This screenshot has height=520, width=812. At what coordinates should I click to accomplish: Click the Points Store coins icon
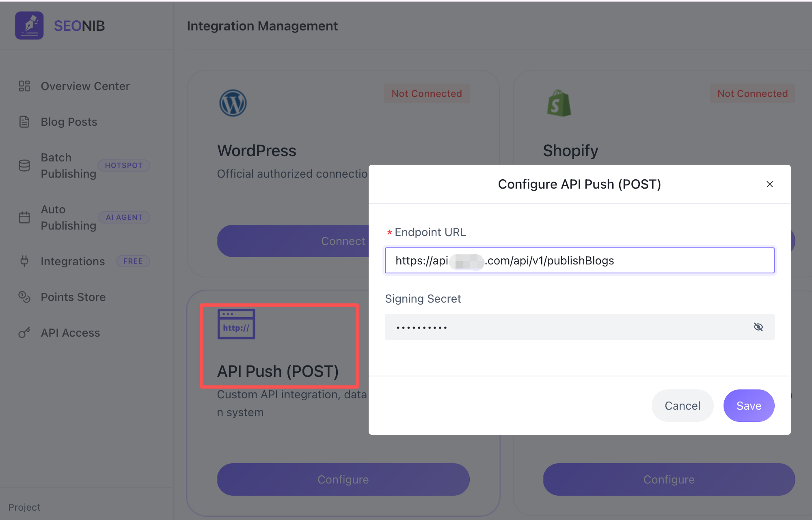pos(24,297)
